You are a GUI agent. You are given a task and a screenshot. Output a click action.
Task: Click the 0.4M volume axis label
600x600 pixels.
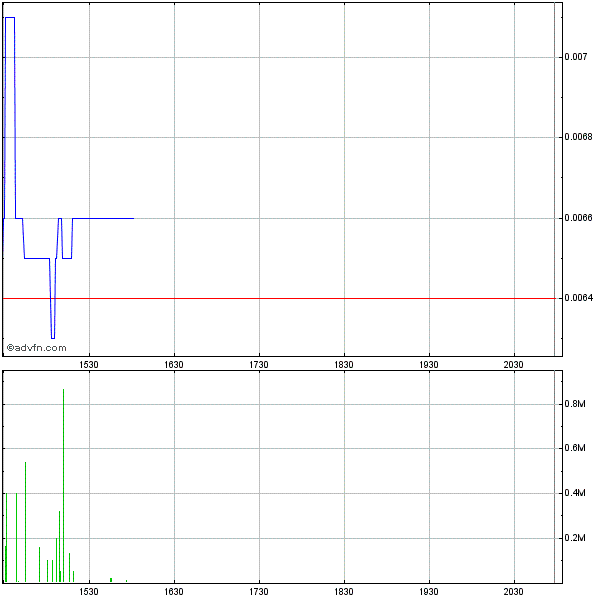point(575,494)
